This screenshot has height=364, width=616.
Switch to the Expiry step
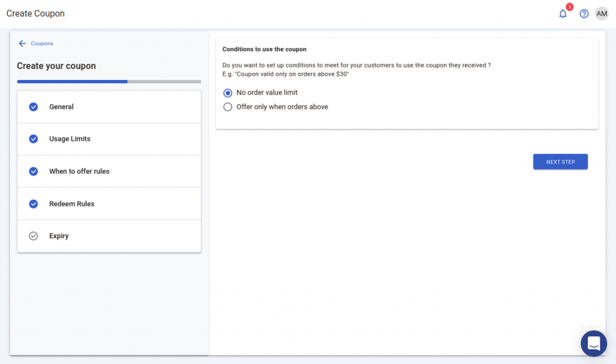(109, 236)
